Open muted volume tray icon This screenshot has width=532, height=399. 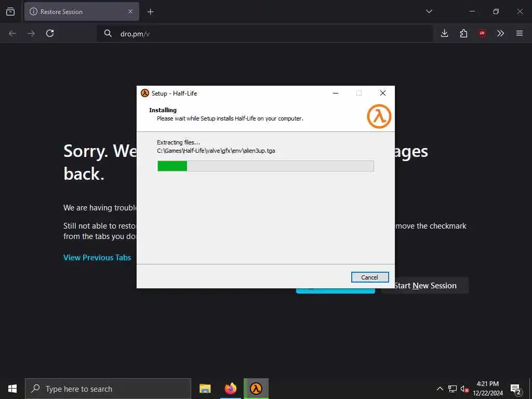point(465,389)
